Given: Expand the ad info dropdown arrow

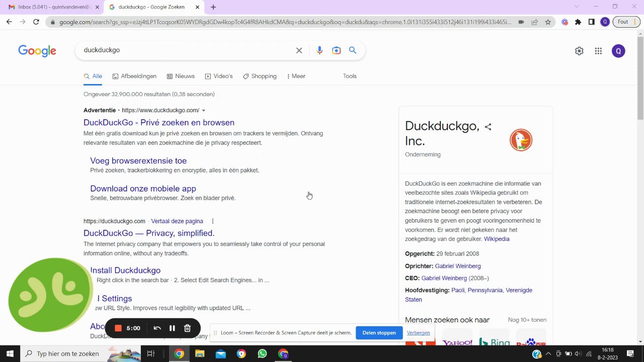Looking at the screenshot, I should pos(203,111).
